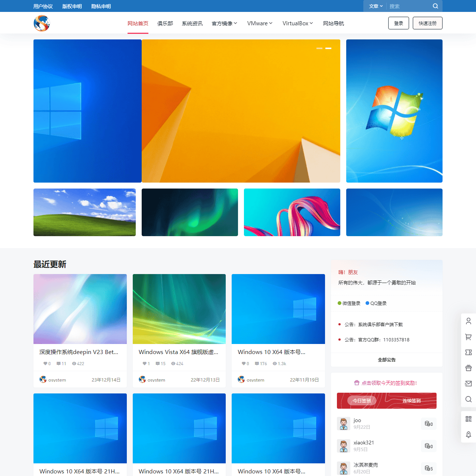Click the xiaok321 username
This screenshot has width=476, height=476.
pyautogui.click(x=364, y=443)
